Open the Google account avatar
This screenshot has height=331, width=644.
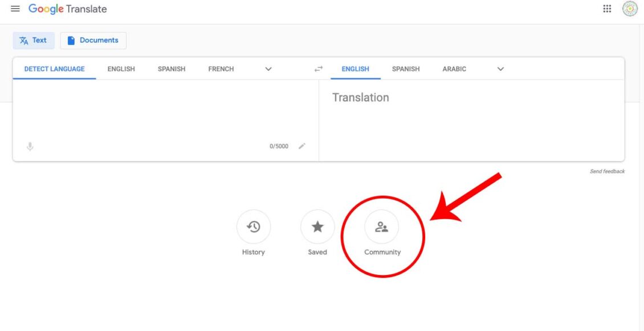tap(630, 9)
